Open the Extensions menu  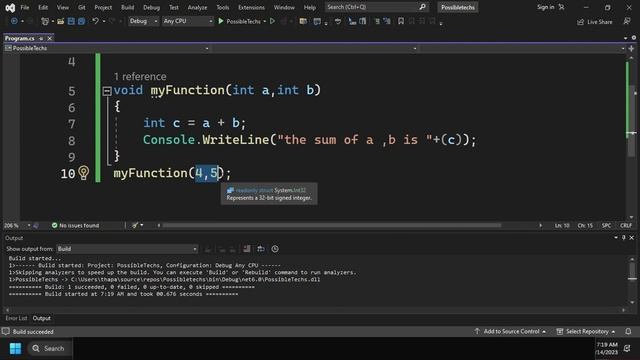(251, 7)
